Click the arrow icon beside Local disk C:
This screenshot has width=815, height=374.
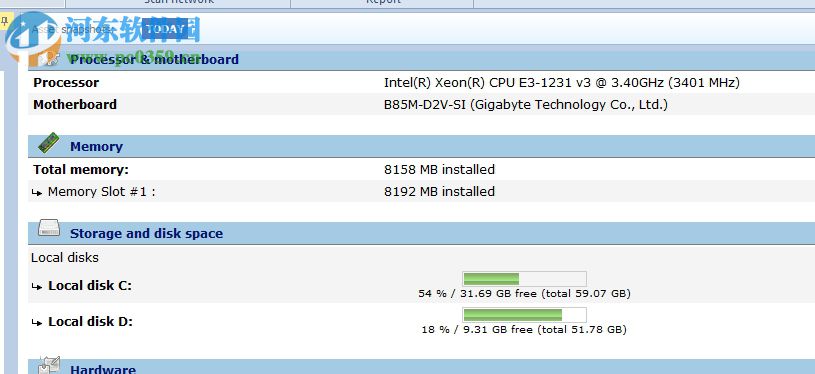36,286
